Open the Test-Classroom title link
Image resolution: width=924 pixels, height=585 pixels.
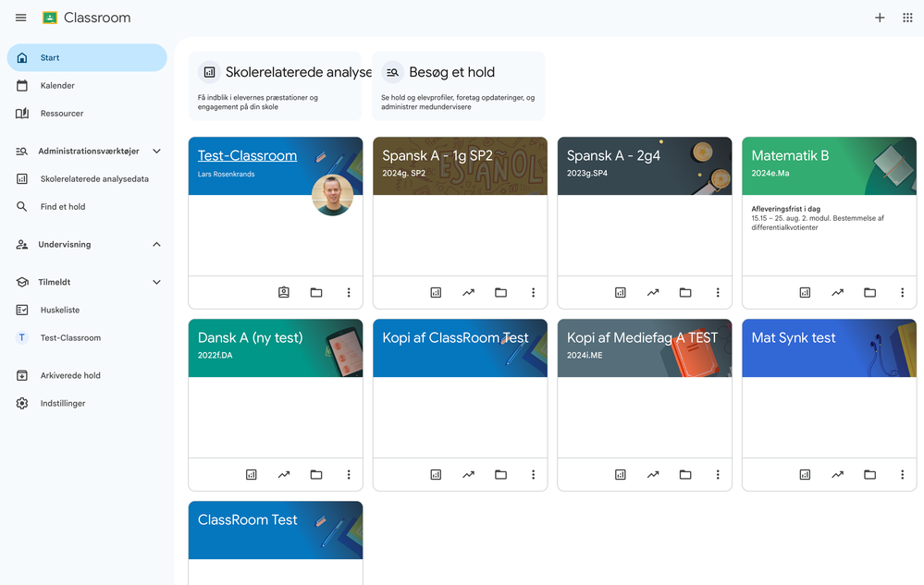tap(248, 155)
